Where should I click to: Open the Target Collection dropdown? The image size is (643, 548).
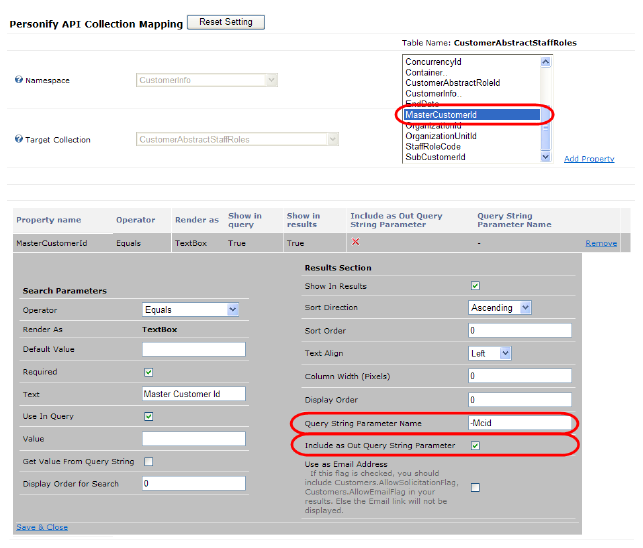pyautogui.click(x=237, y=139)
